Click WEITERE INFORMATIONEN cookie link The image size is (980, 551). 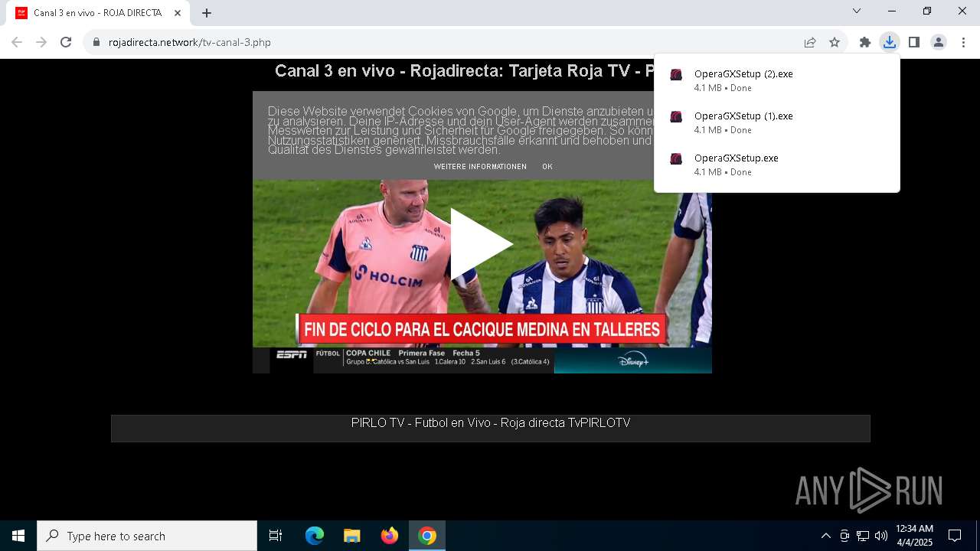(x=480, y=167)
